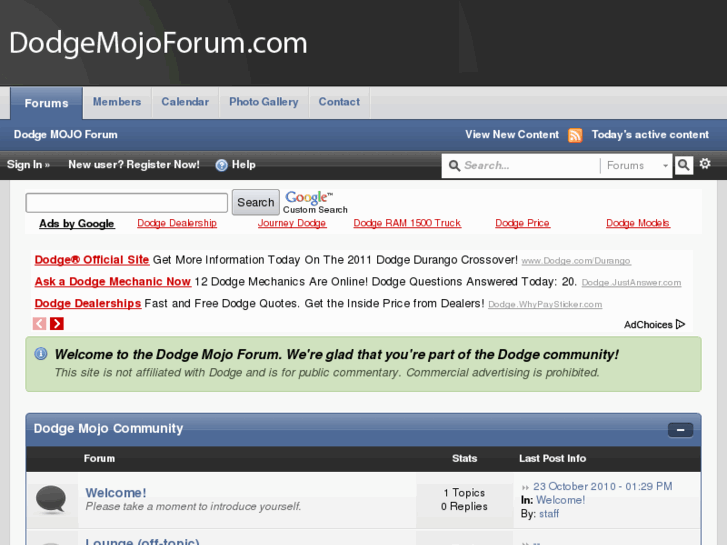The width and height of the screenshot is (727, 545).
Task: Open advanced search gear icon
Action: point(705,164)
